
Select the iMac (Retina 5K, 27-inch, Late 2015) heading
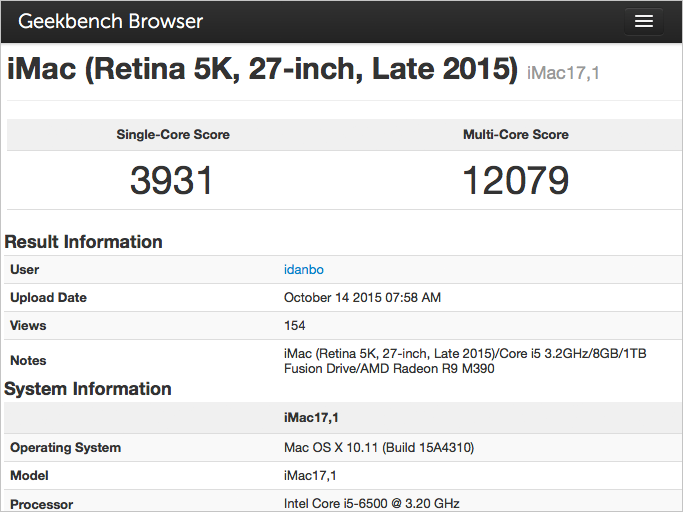(x=262, y=69)
